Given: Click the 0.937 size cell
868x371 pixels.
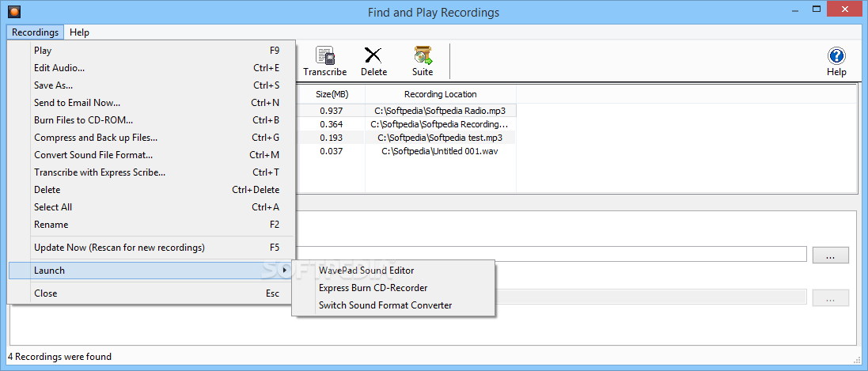Looking at the screenshot, I should point(331,110).
